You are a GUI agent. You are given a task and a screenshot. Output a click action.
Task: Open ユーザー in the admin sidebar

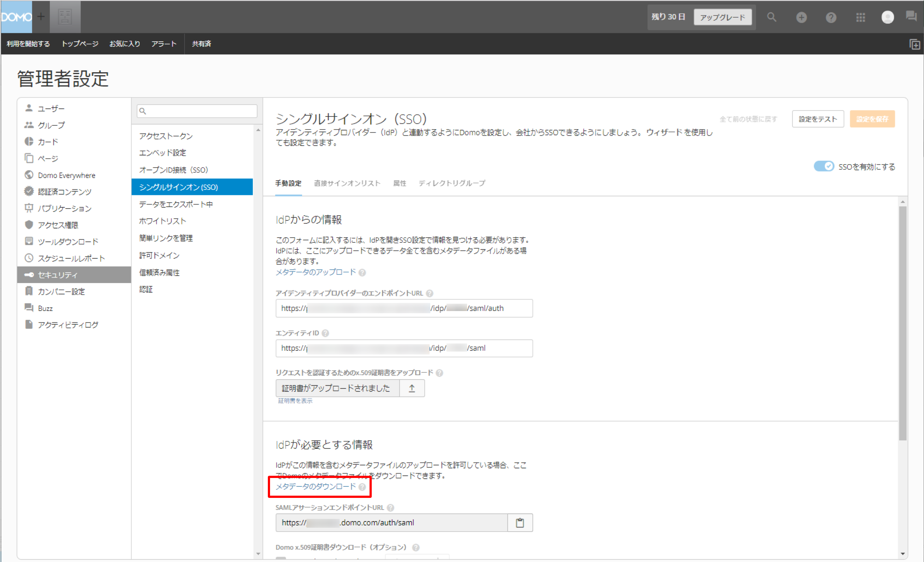point(74,108)
